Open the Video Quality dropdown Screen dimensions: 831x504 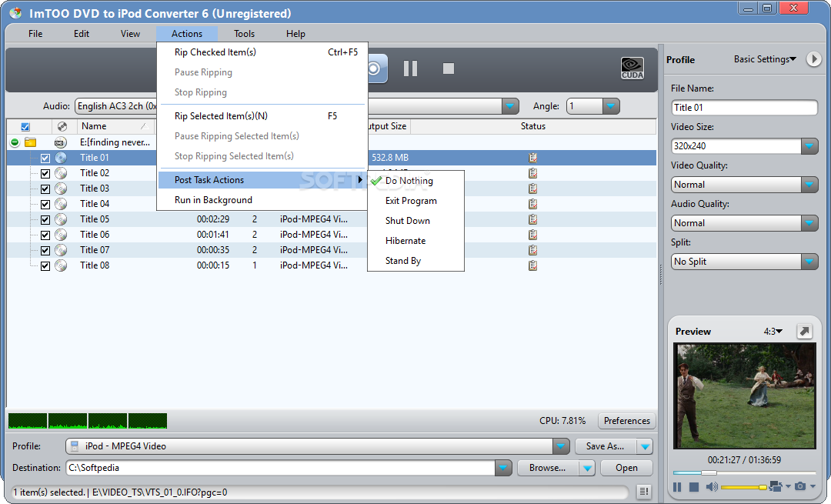[809, 185]
